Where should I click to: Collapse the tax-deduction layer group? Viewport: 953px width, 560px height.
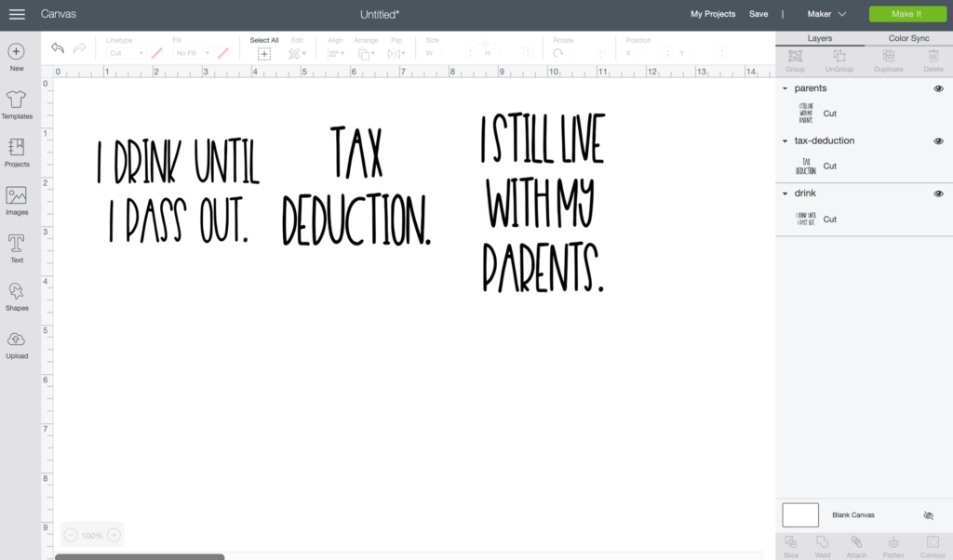[785, 140]
